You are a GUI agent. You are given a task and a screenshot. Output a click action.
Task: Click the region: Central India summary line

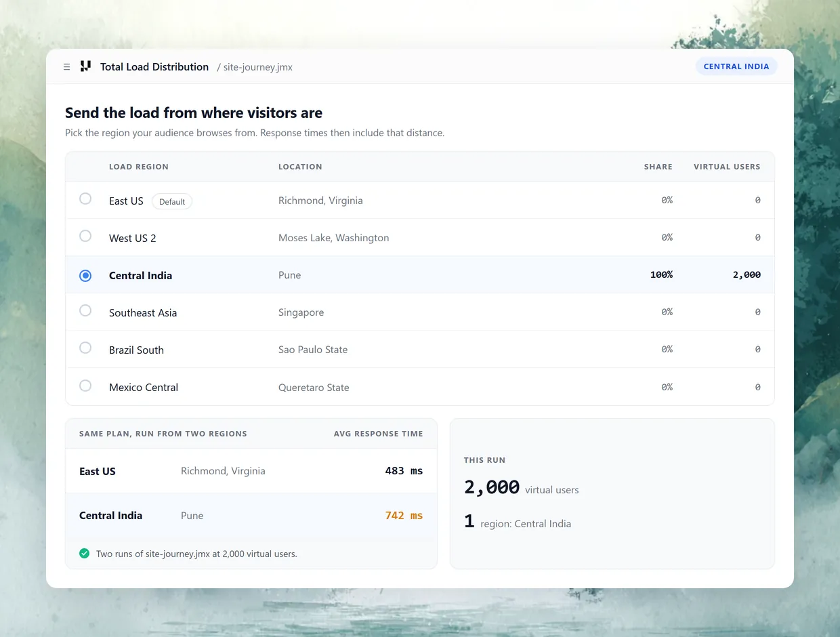[x=526, y=524]
